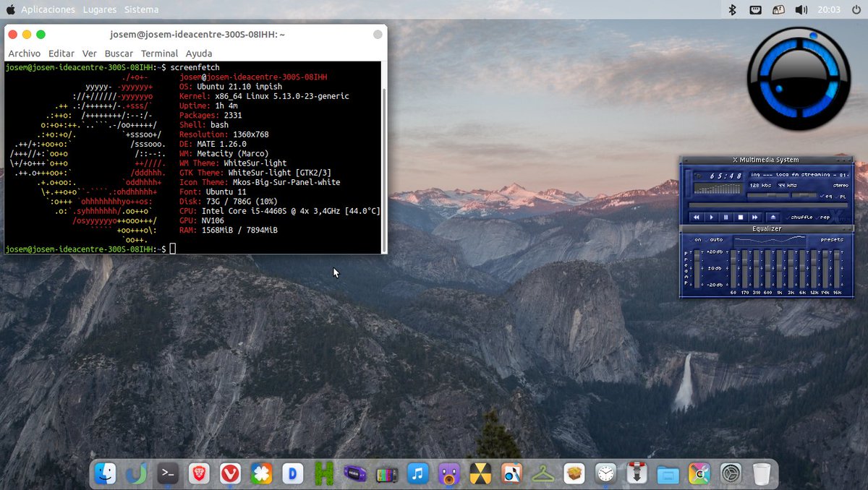The width and height of the screenshot is (868, 490).
Task: Click the 16k equalizer band slider
Action: 837,268
